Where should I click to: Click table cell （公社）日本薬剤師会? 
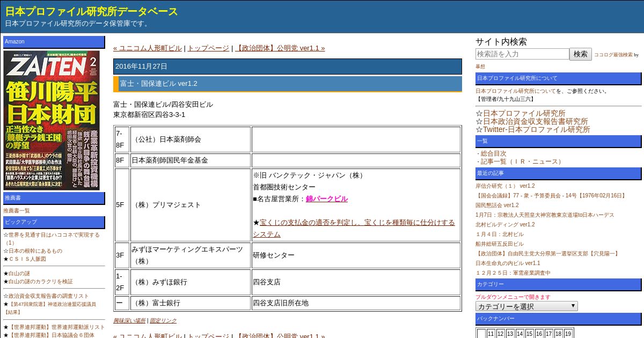191,139
